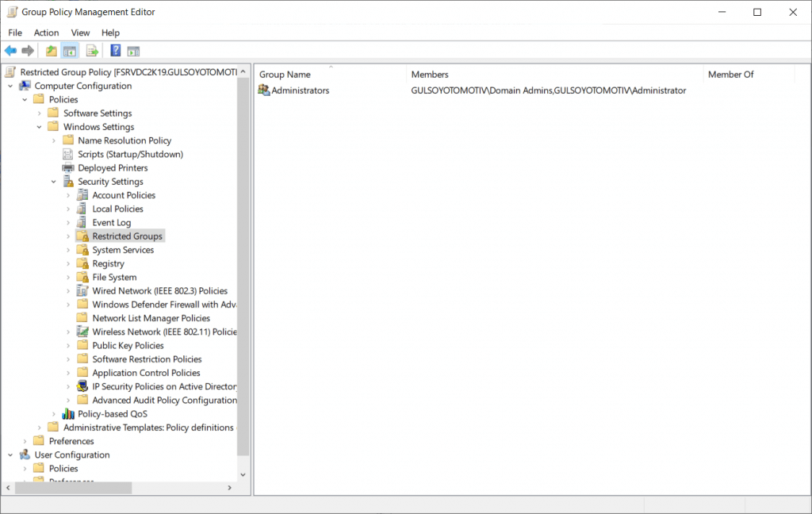Image resolution: width=812 pixels, height=514 pixels.
Task: Expand the Account Policies node
Action: (x=68, y=195)
